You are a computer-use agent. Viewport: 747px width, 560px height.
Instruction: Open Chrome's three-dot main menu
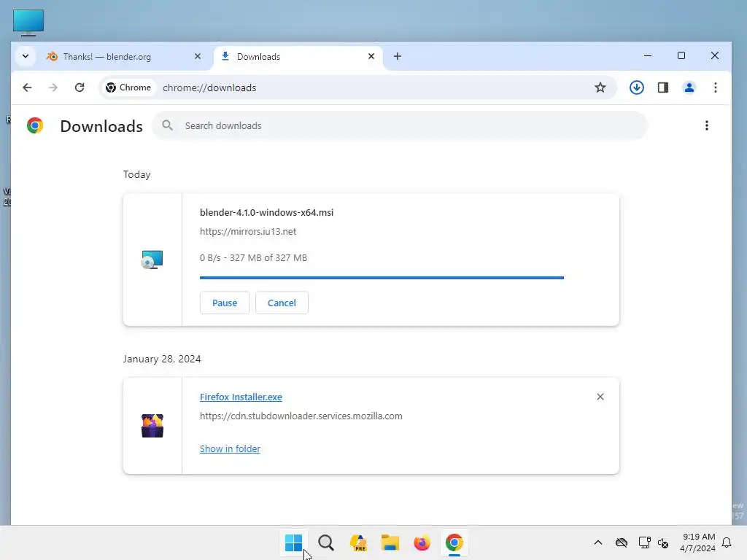(x=715, y=87)
